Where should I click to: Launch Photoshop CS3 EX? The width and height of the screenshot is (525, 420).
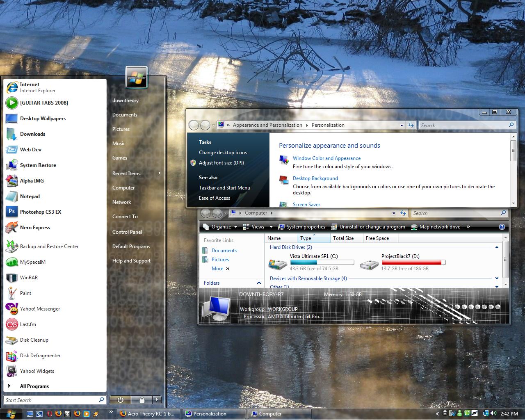click(x=55, y=212)
